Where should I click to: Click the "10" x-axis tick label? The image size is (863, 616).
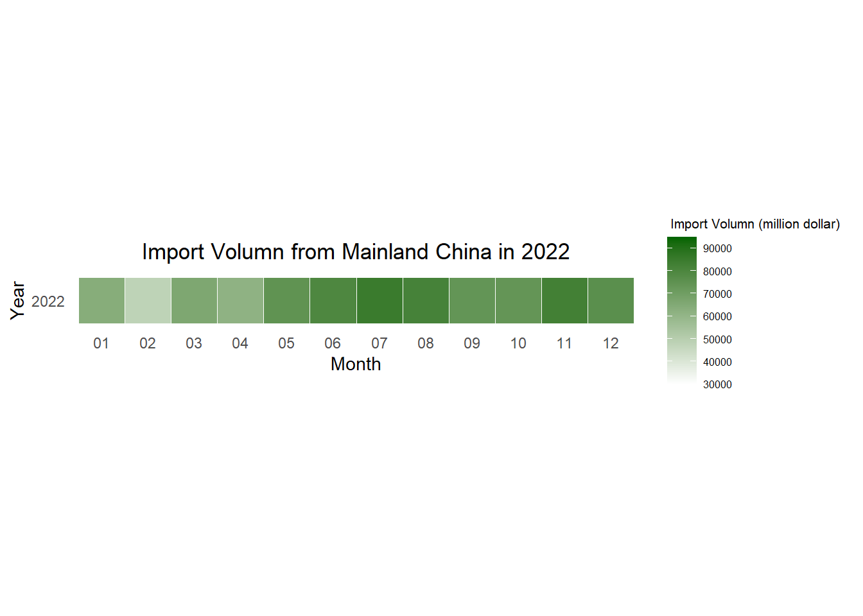click(x=518, y=343)
